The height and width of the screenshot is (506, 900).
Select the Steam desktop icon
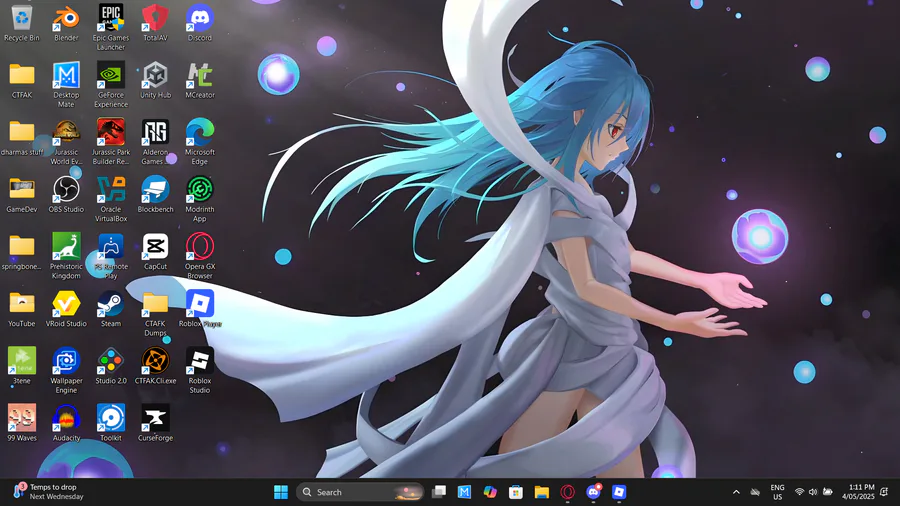(111, 310)
